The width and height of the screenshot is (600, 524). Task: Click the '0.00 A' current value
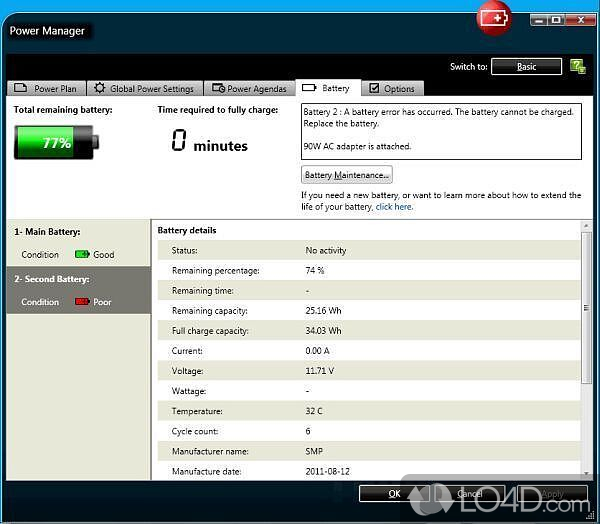click(317, 351)
